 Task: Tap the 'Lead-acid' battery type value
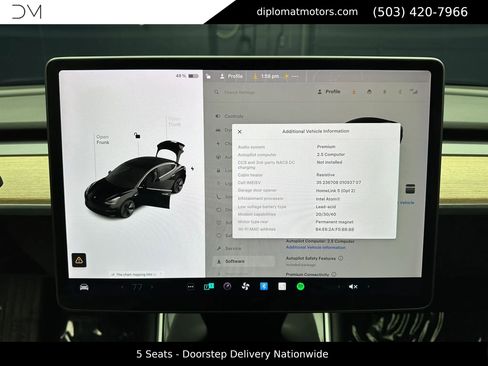[326, 207]
